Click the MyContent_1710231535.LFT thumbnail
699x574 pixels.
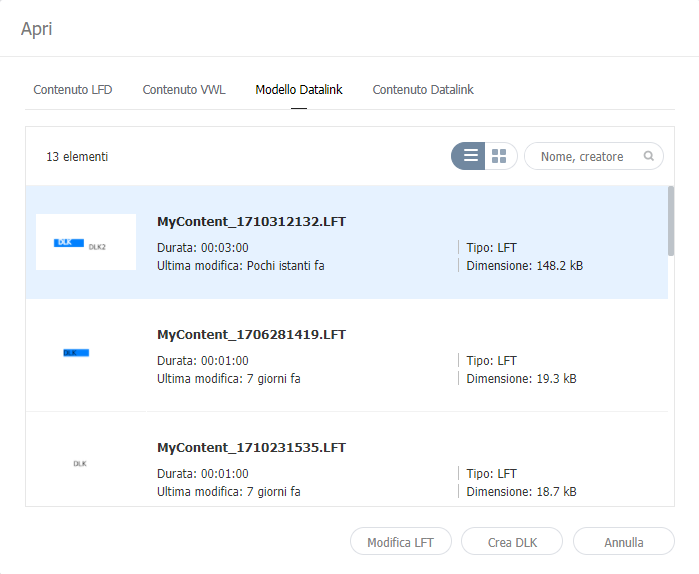click(x=86, y=464)
